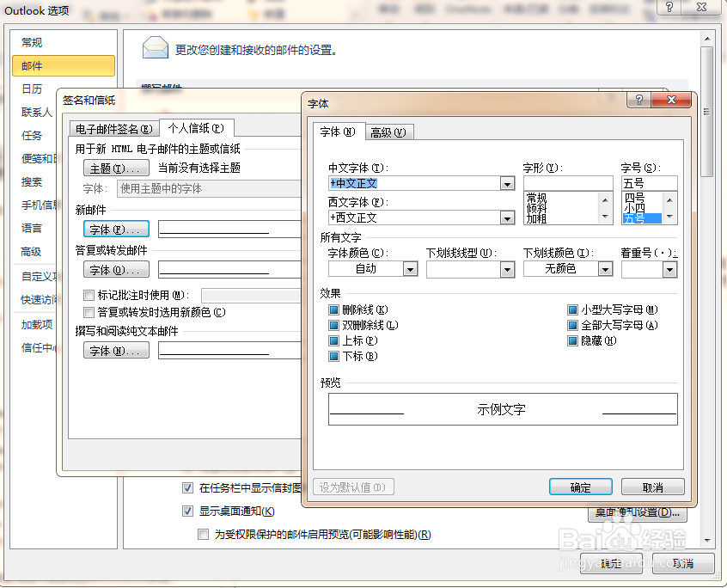Viewport: 727px width, 588px height.
Task: Open the 着重号 emphasis mark dropdown
Action: pyautogui.click(x=669, y=269)
